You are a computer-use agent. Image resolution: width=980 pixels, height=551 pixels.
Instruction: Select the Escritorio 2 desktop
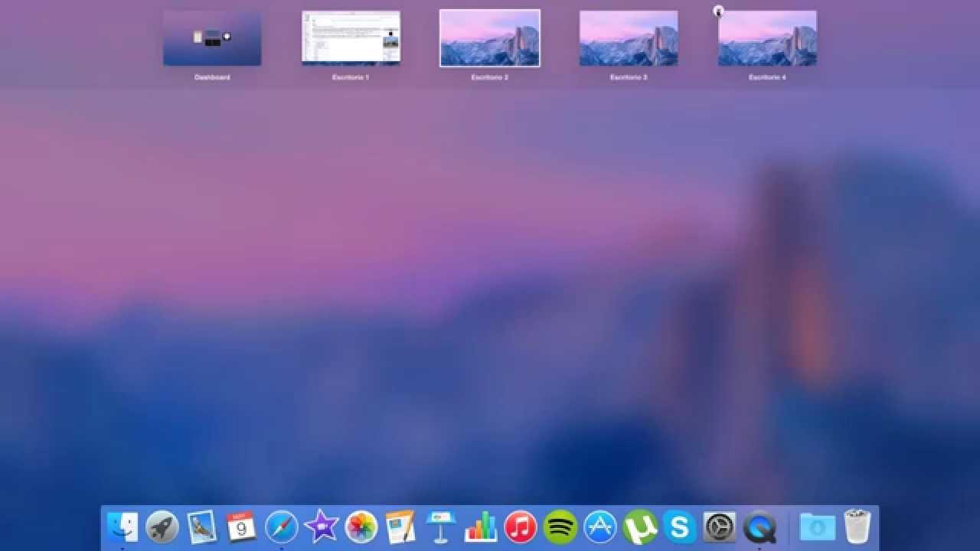[490, 38]
